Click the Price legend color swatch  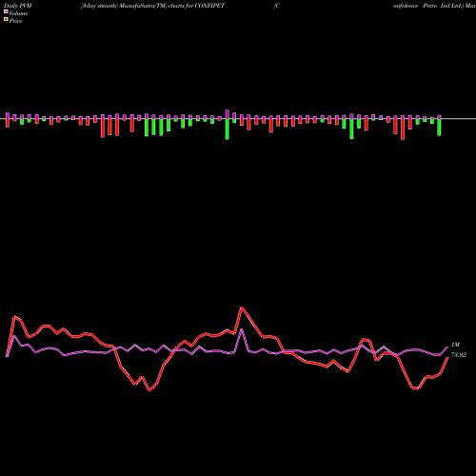tap(6, 20)
